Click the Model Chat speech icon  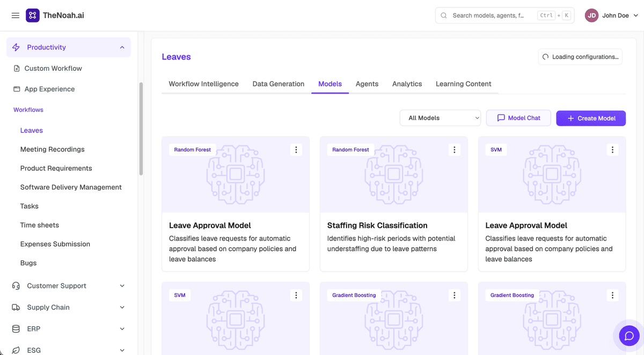pos(501,118)
